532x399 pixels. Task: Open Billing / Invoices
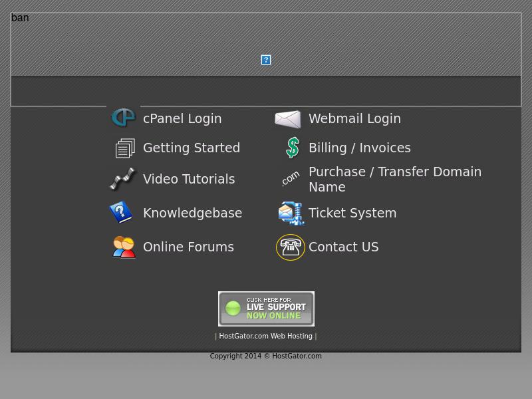[x=360, y=148]
